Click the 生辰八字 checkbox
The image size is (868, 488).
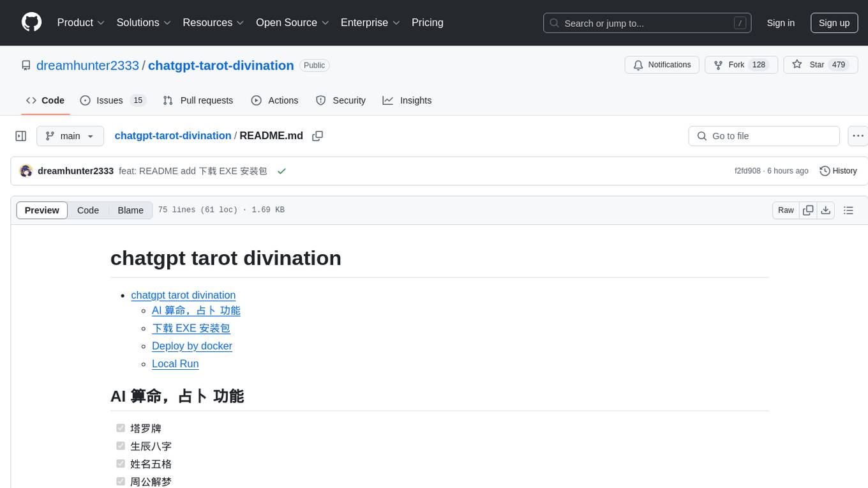point(121,446)
